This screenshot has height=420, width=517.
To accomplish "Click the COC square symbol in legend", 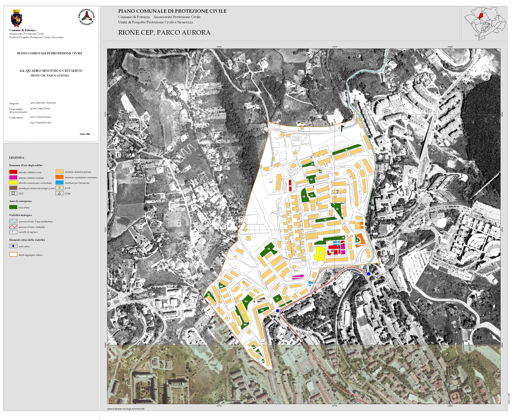I will 13,193.
